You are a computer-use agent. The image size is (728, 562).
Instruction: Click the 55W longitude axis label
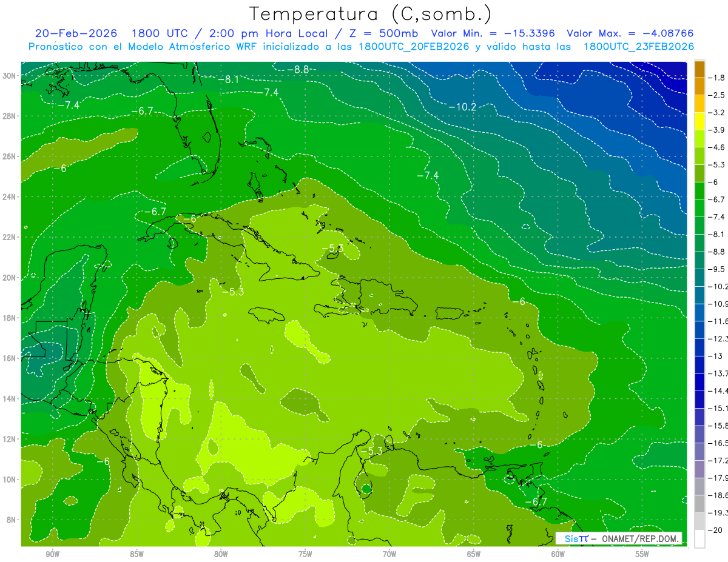click(642, 554)
